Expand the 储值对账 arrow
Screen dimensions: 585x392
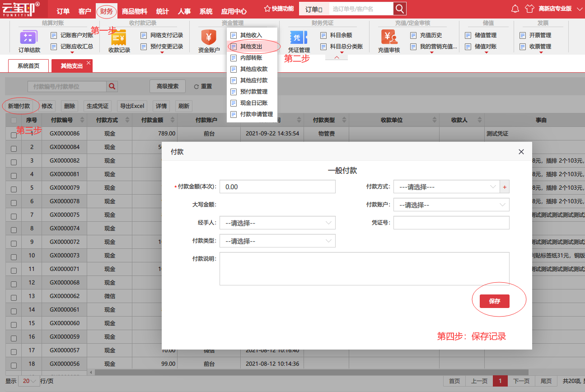point(486,53)
